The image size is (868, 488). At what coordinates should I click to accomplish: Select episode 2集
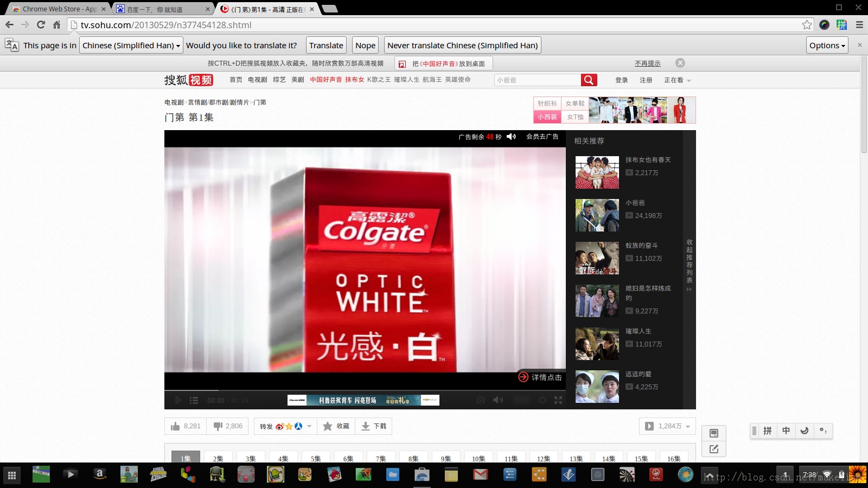click(x=218, y=458)
